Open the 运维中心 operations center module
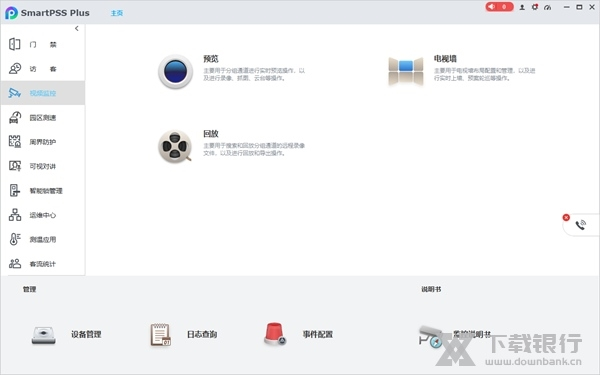 tap(43, 215)
